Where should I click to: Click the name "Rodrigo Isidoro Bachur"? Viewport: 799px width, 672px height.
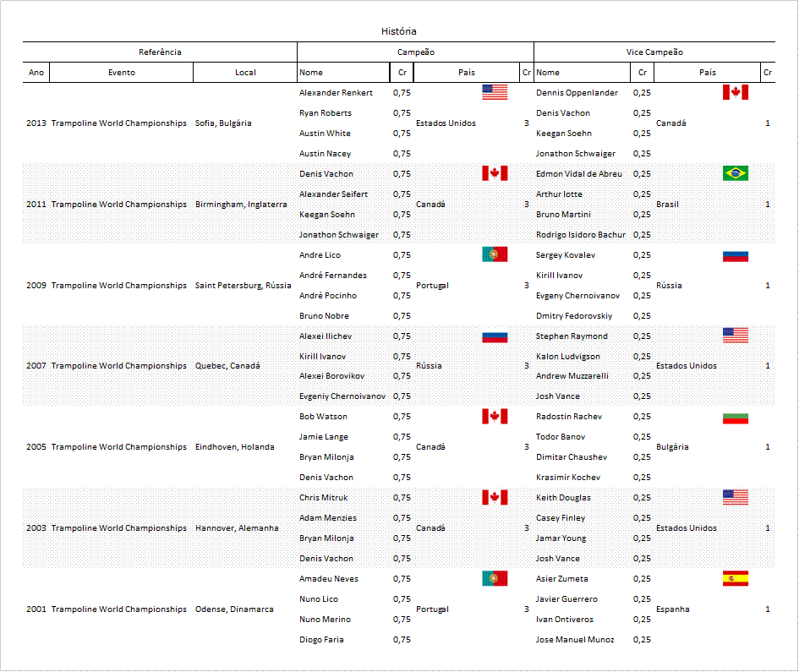point(581,235)
